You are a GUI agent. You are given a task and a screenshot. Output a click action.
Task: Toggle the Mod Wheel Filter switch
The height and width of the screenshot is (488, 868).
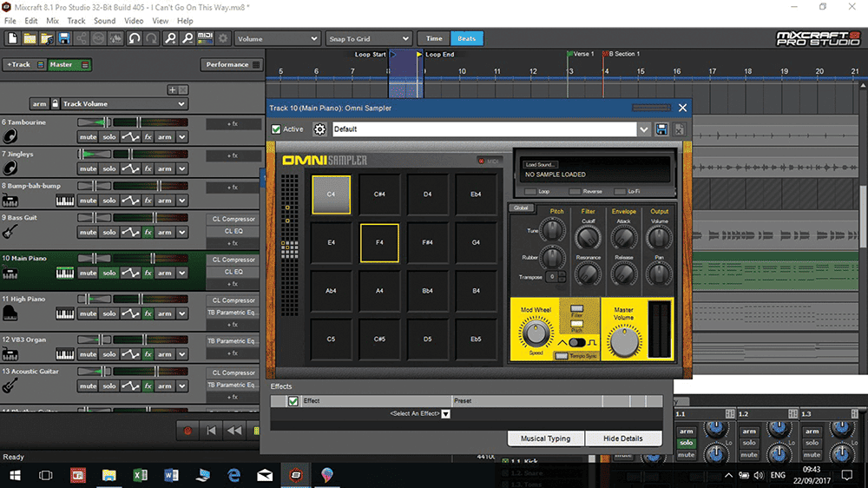(577, 309)
